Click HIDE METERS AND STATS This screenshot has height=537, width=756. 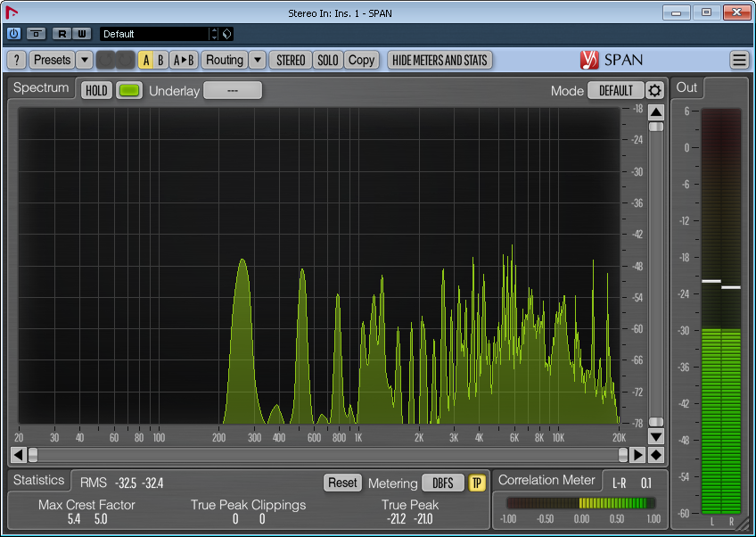point(440,61)
